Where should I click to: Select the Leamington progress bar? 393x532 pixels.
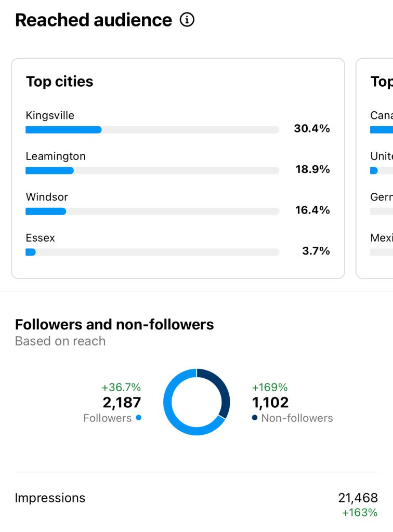(152, 170)
